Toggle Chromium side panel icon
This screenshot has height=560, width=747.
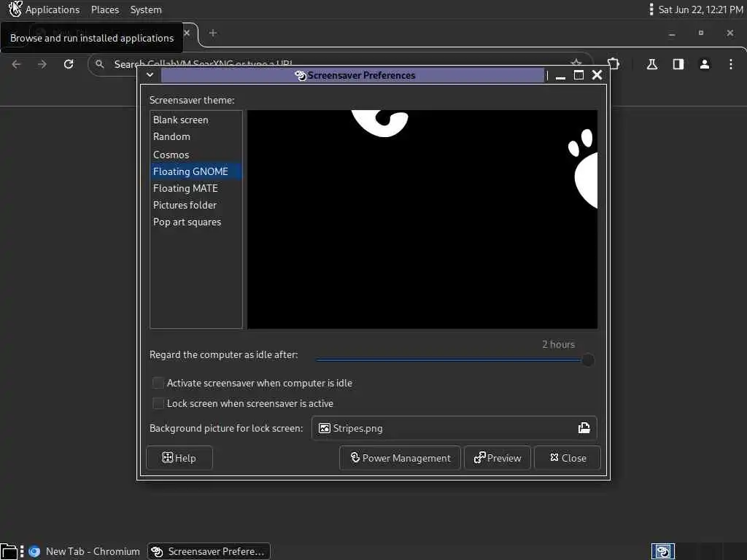pos(678,64)
